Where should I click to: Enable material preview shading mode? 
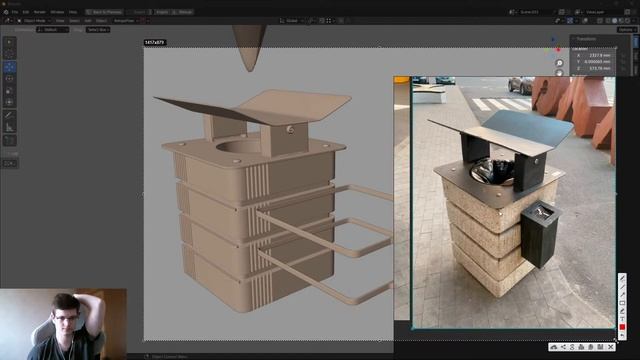point(621,20)
